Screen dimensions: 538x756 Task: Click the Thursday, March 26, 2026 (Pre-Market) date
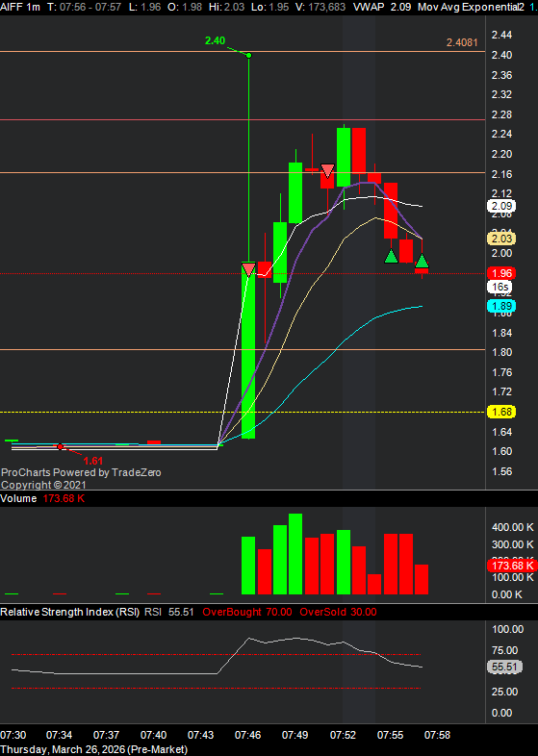point(94,749)
